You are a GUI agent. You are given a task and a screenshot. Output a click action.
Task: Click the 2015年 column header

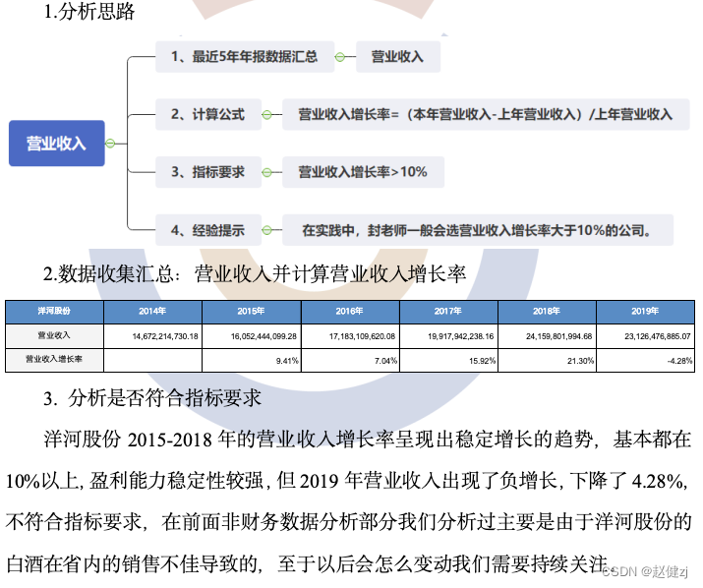(x=252, y=312)
